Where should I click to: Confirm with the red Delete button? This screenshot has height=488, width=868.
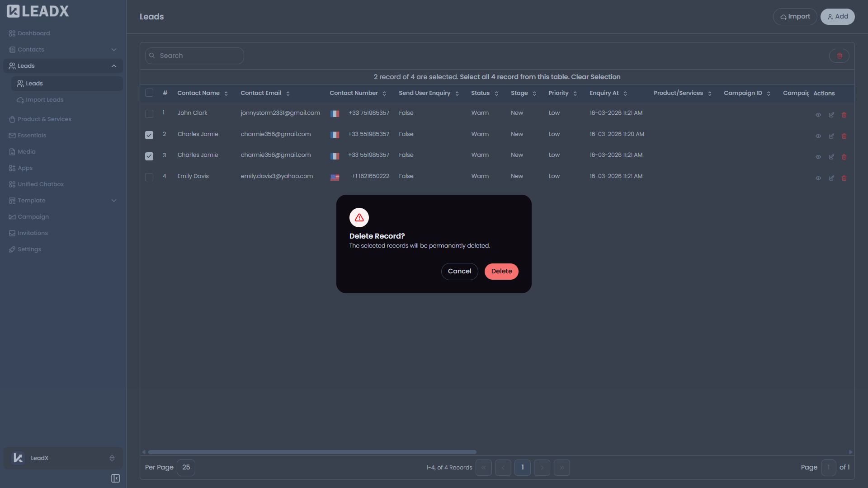[x=501, y=272]
